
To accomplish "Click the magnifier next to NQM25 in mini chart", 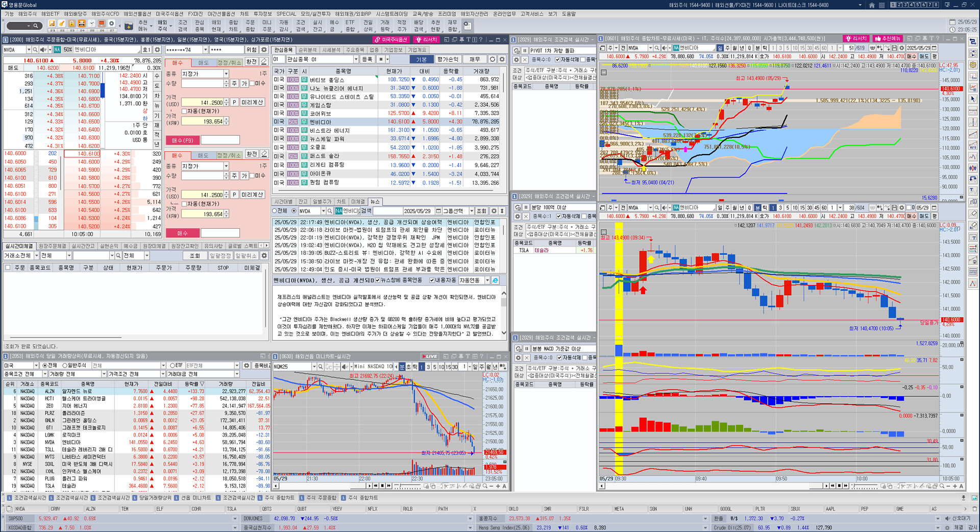I will [x=321, y=367].
